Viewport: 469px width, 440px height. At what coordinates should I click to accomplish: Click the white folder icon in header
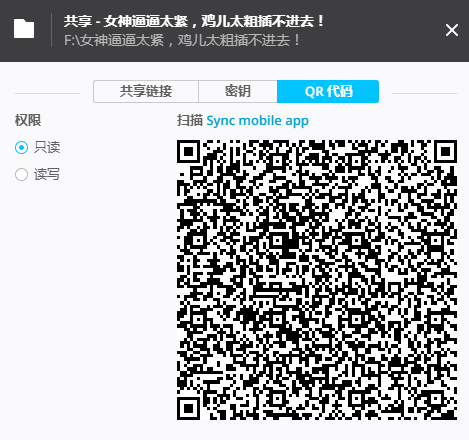[x=24, y=29]
